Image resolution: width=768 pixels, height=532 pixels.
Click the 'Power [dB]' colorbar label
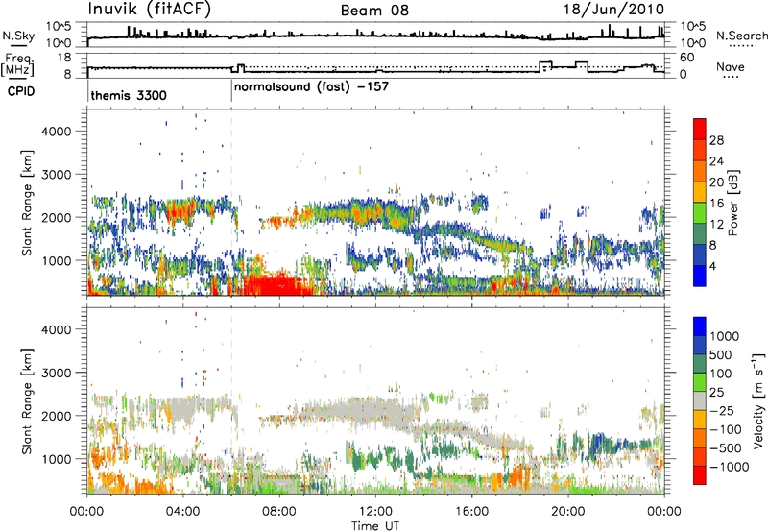tap(732, 203)
